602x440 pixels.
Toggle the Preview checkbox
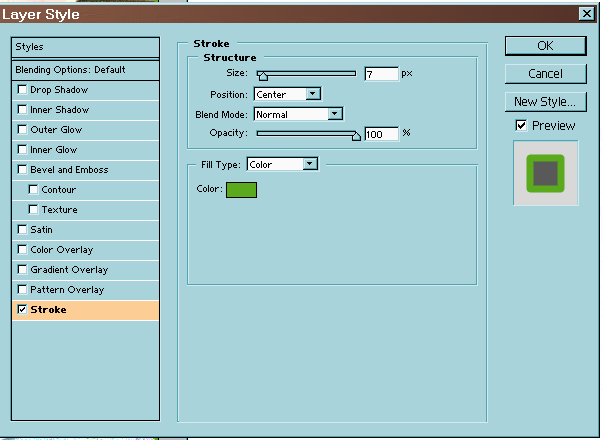[x=520, y=125]
